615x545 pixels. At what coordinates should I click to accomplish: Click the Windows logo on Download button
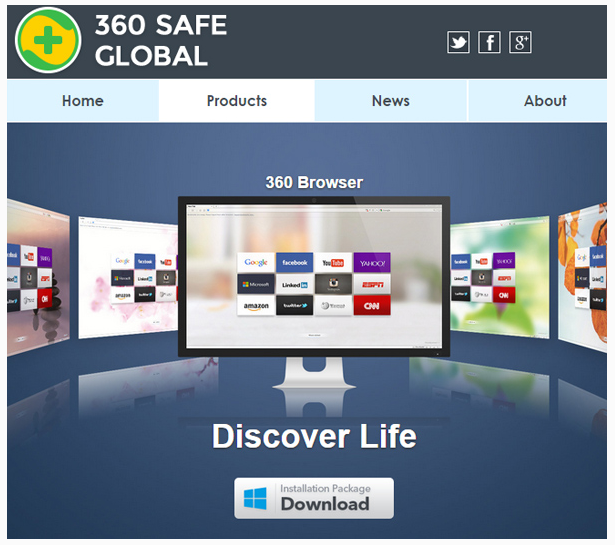tap(255, 498)
